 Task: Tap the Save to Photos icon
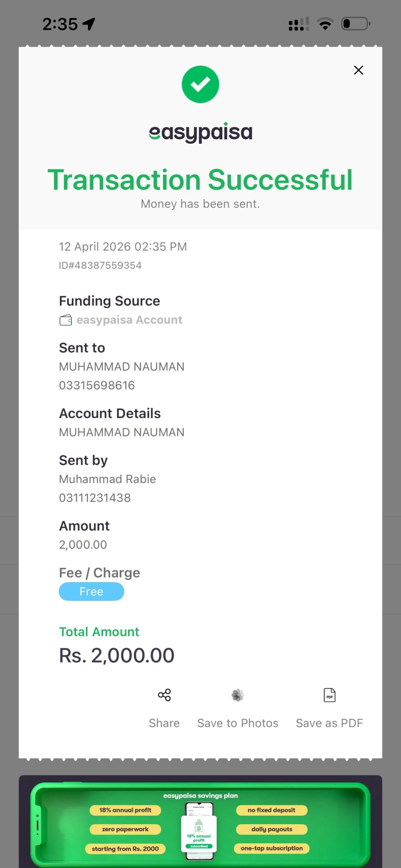pyautogui.click(x=238, y=695)
